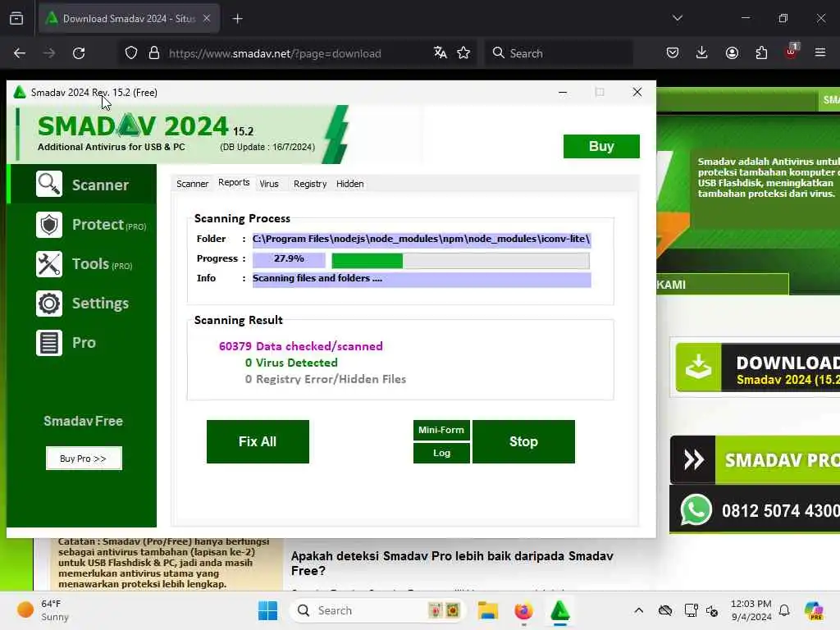Viewport: 840px width, 630px height.
Task: Click the Buy Pro >> button
Action: coord(84,459)
